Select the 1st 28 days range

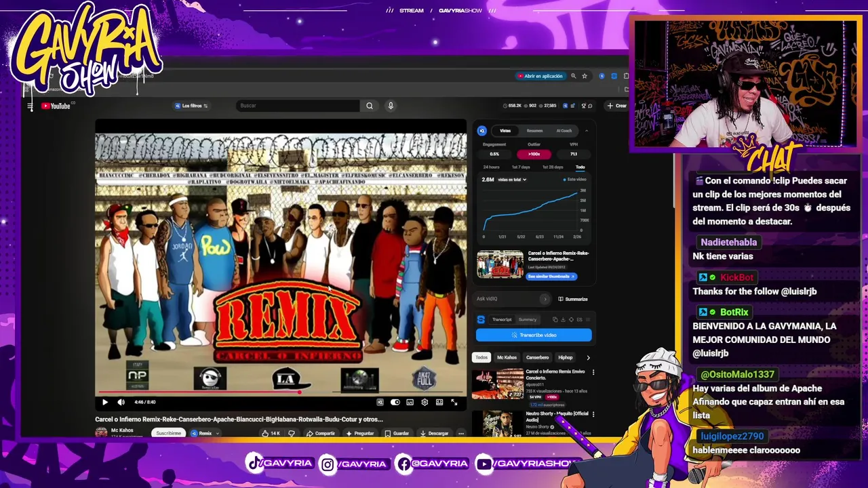(553, 167)
